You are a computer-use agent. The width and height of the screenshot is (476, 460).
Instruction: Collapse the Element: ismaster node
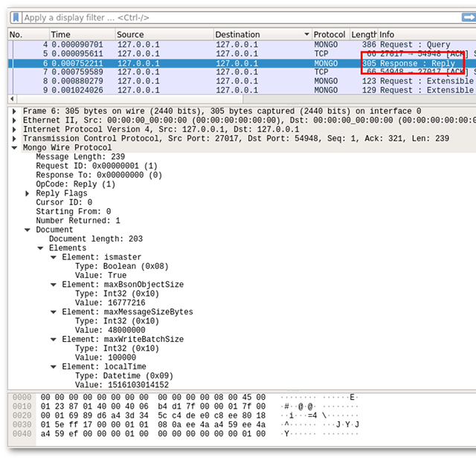coord(54,257)
